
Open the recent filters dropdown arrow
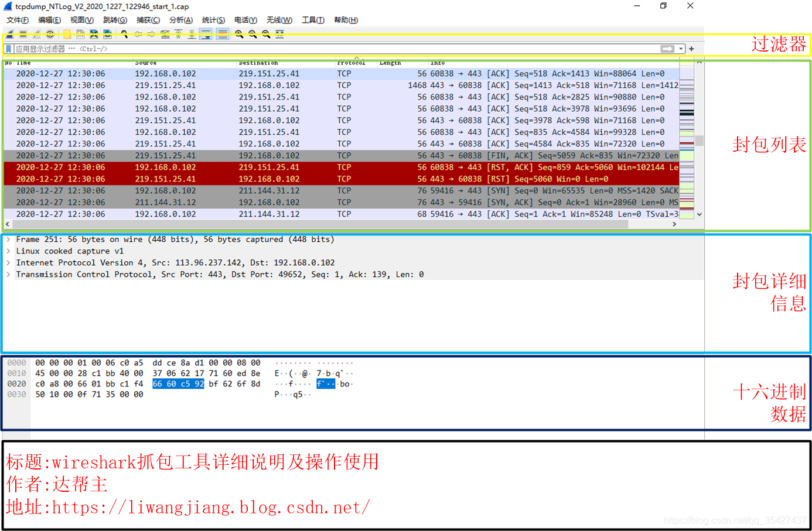coord(681,49)
